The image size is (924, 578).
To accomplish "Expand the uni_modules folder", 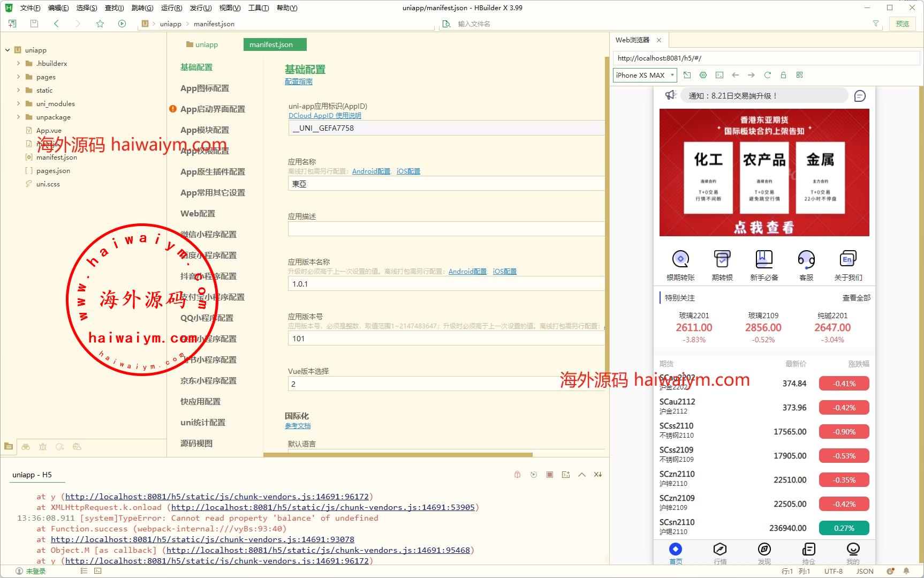I will click(x=19, y=103).
